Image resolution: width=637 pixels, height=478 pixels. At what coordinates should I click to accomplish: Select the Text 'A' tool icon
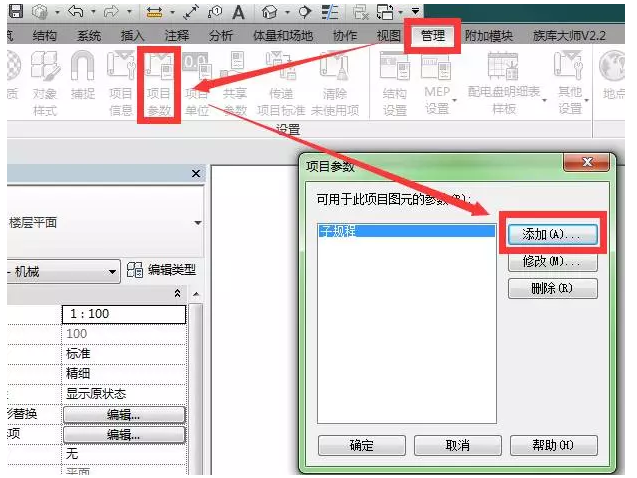(238, 12)
